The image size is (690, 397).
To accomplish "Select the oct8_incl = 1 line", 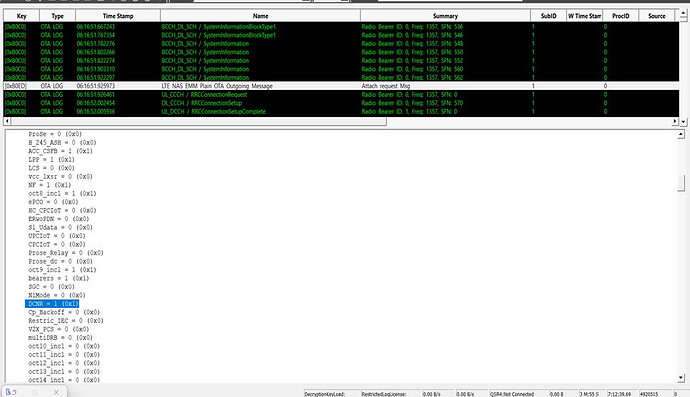I will tap(62, 193).
